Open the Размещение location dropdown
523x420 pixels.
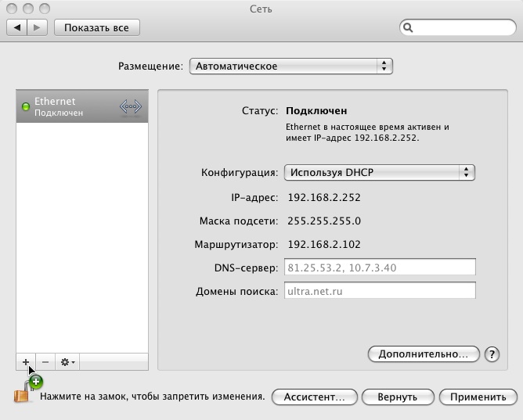coord(290,66)
